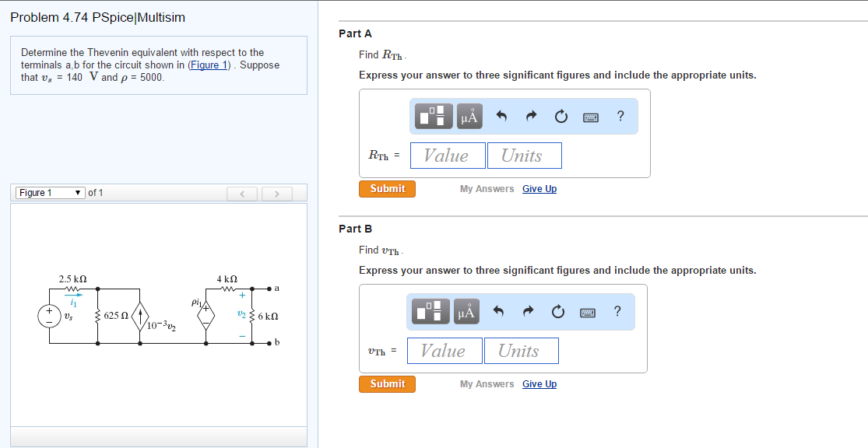
Task: Click the previous figure chevron
Action: pos(242,193)
